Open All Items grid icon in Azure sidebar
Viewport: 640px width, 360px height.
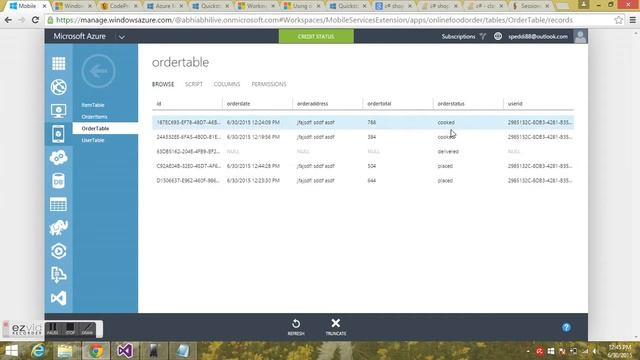(58, 64)
